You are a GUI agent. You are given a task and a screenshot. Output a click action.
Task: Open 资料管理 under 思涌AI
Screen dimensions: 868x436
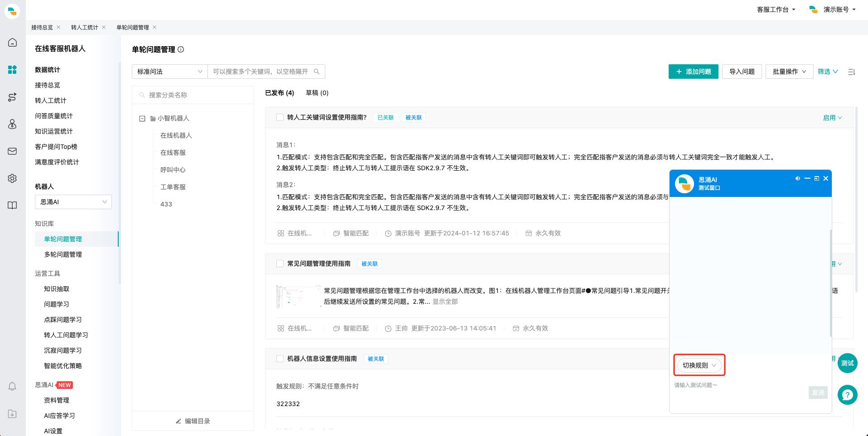(57, 400)
